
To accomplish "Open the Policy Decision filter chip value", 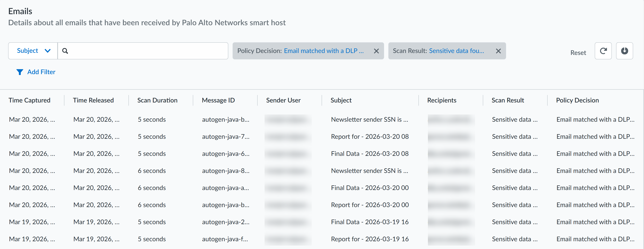I will click(x=324, y=51).
